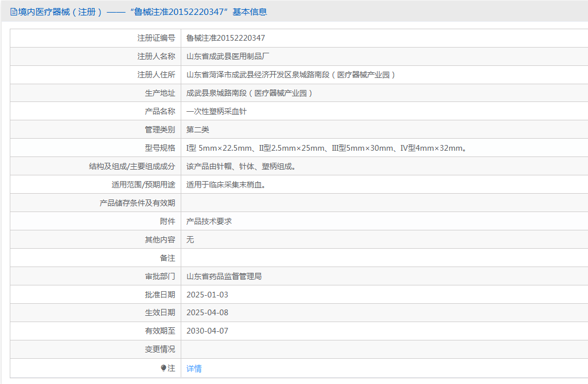Click the 批准日期 row label
Viewport: 588px width, 384px height.
pos(159,295)
